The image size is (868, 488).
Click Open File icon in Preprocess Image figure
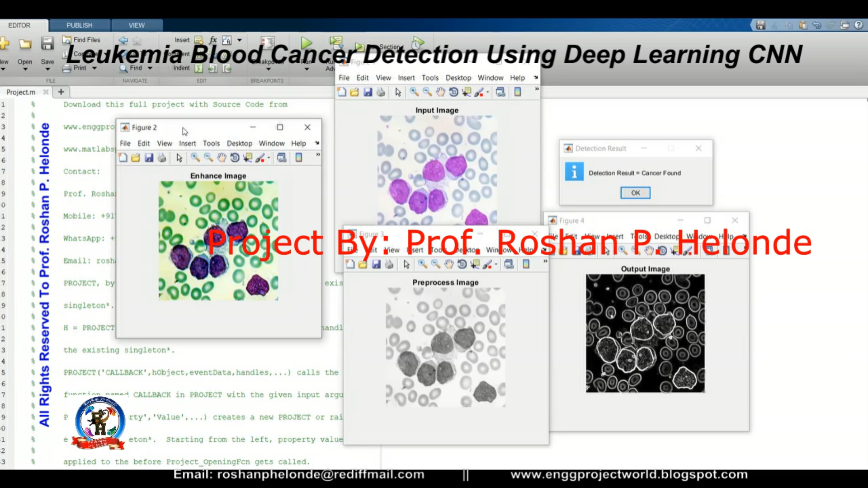pyautogui.click(x=363, y=264)
